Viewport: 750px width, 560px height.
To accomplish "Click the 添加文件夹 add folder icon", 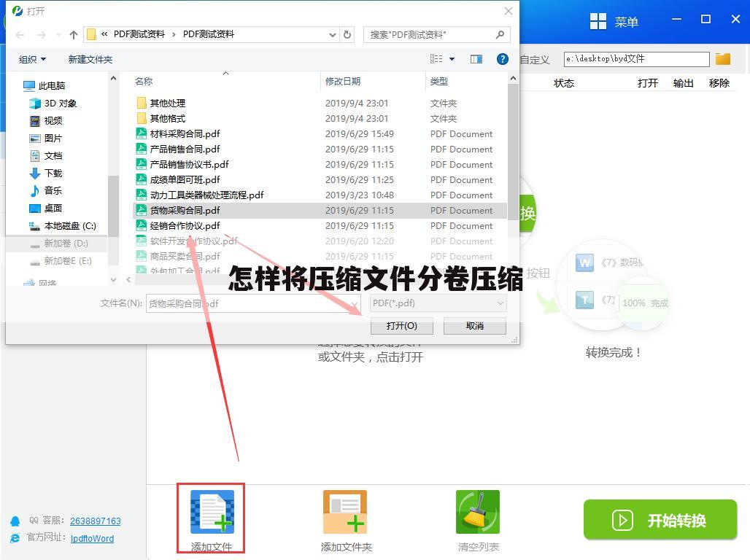I will pyautogui.click(x=345, y=512).
